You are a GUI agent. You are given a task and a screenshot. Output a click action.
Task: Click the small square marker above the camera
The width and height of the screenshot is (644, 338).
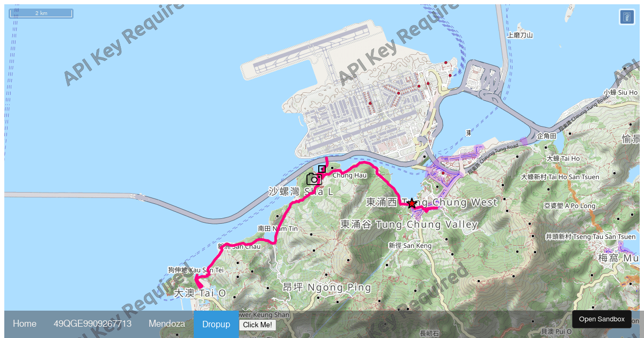click(x=322, y=169)
